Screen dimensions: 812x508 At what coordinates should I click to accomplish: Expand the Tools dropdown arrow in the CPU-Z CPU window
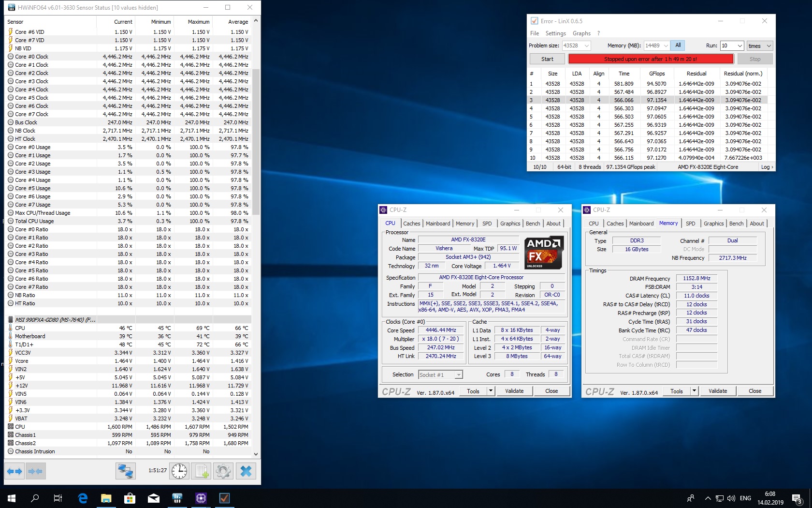click(x=491, y=391)
